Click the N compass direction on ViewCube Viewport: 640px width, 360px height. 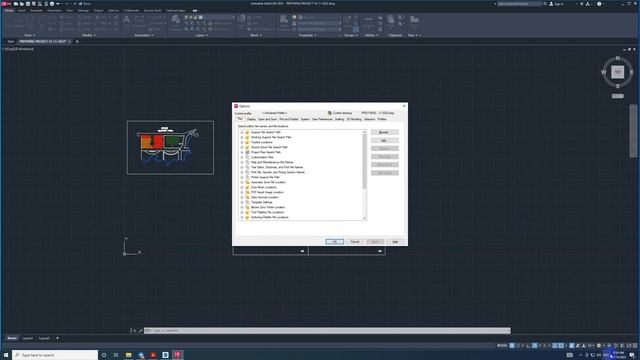(618, 59)
